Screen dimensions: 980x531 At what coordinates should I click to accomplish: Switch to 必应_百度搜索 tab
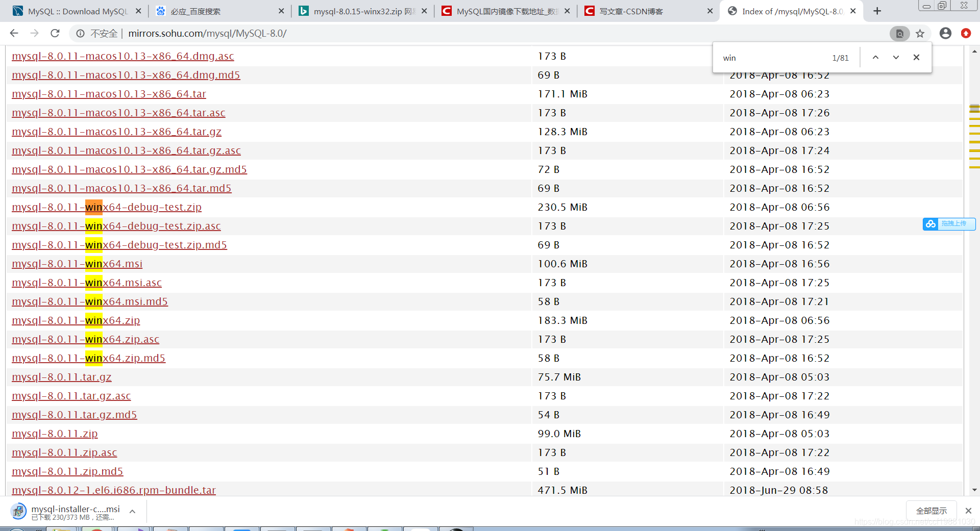pyautogui.click(x=219, y=11)
